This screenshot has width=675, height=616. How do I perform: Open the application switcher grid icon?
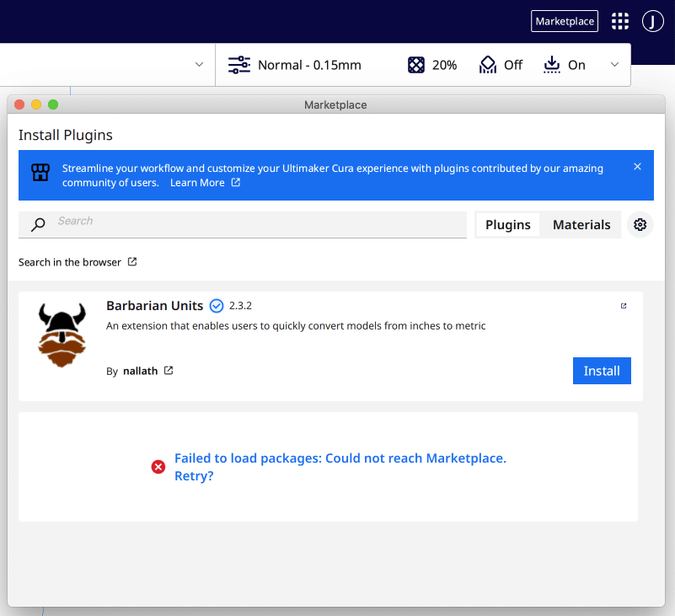(620, 21)
